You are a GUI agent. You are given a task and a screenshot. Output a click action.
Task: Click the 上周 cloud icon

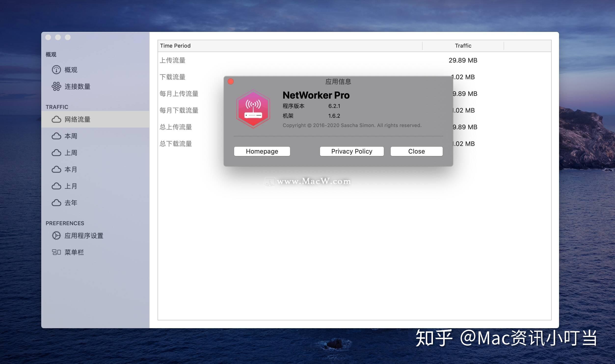(56, 153)
